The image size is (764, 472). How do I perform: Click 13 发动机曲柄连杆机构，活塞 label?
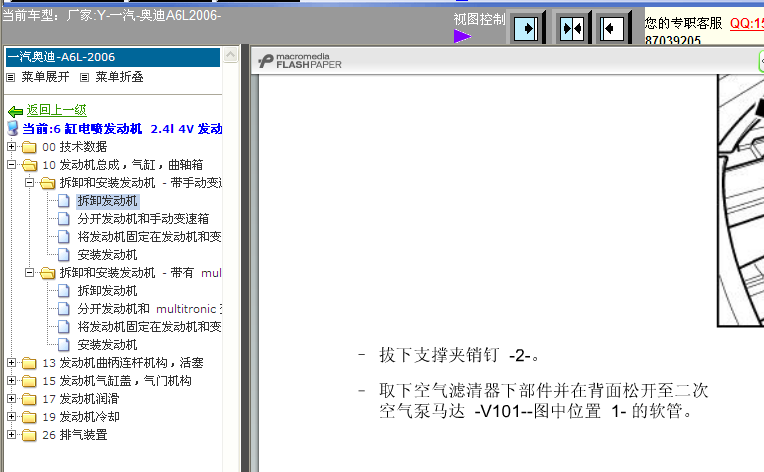[x=123, y=363]
